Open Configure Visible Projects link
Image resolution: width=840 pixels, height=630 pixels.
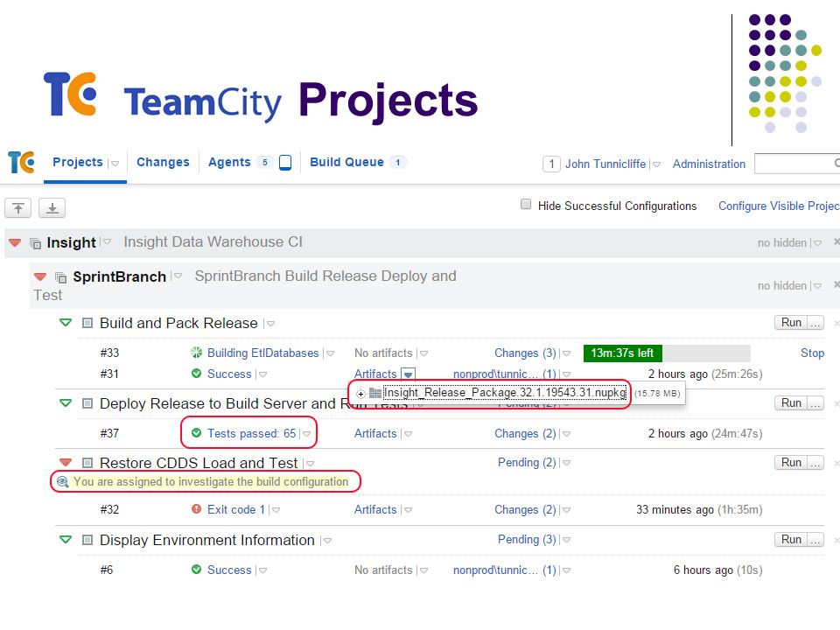click(x=779, y=206)
